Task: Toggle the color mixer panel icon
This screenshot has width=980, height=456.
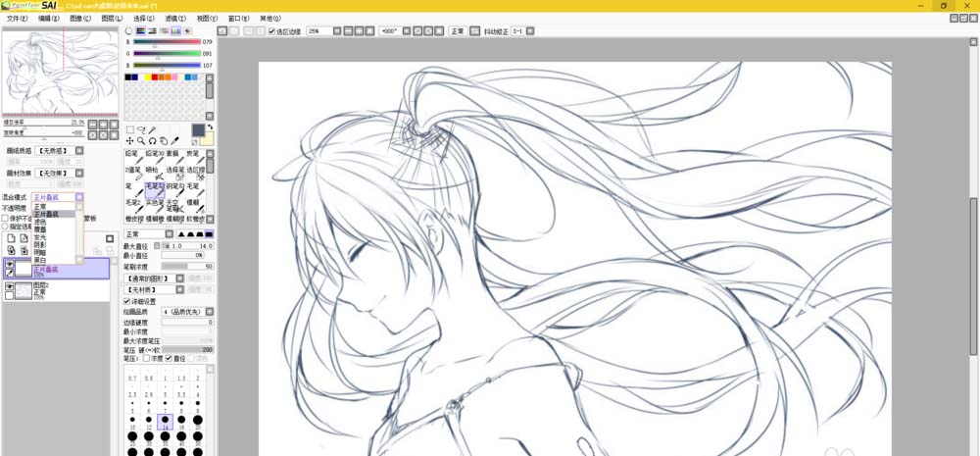Action: coord(164,30)
